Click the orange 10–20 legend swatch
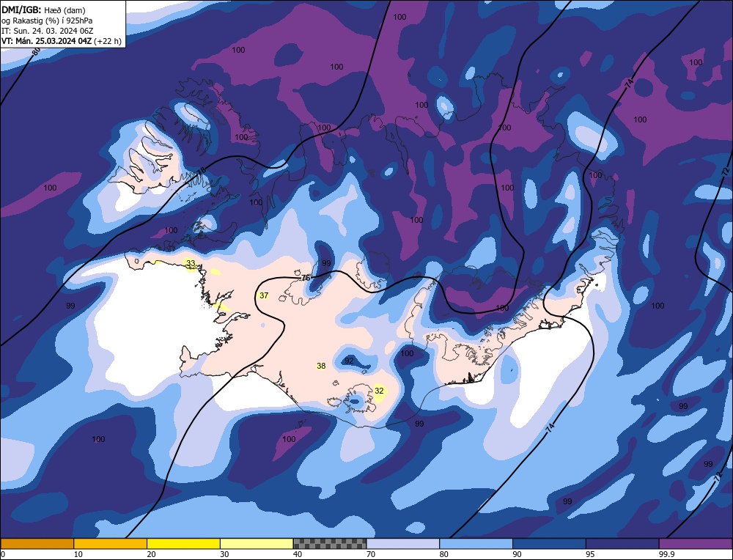Viewport: 733px width, 560px height. click(x=111, y=543)
